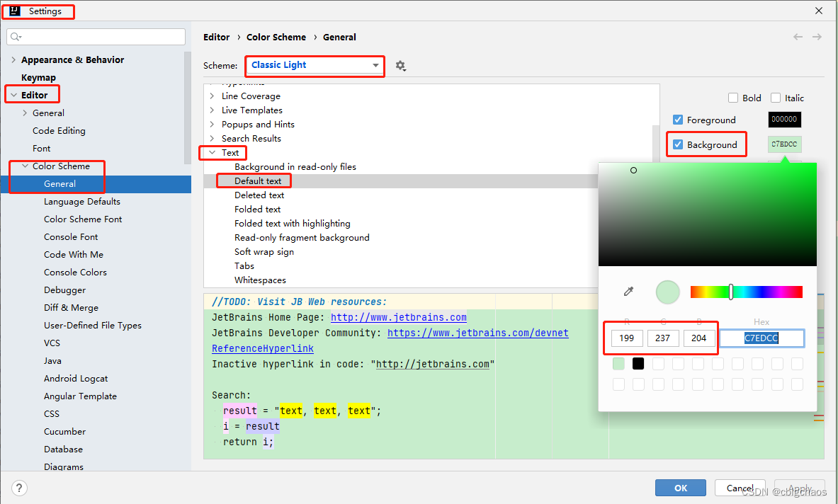Click the scheme gear settings icon
The width and height of the screenshot is (838, 504).
400,66
